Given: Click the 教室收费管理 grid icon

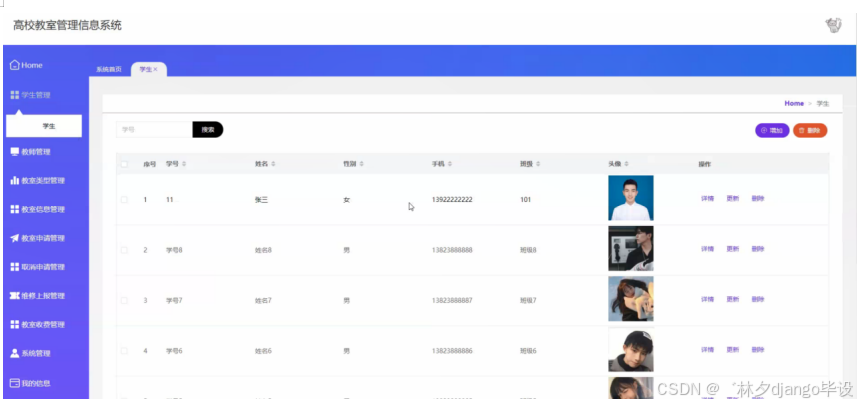Looking at the screenshot, I should [15, 325].
